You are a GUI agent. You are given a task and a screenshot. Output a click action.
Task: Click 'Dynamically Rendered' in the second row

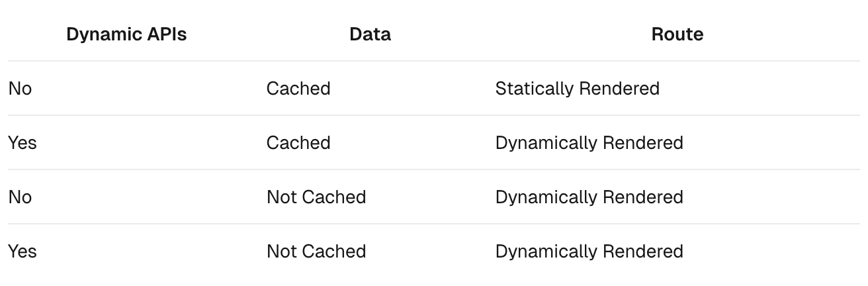[589, 143]
